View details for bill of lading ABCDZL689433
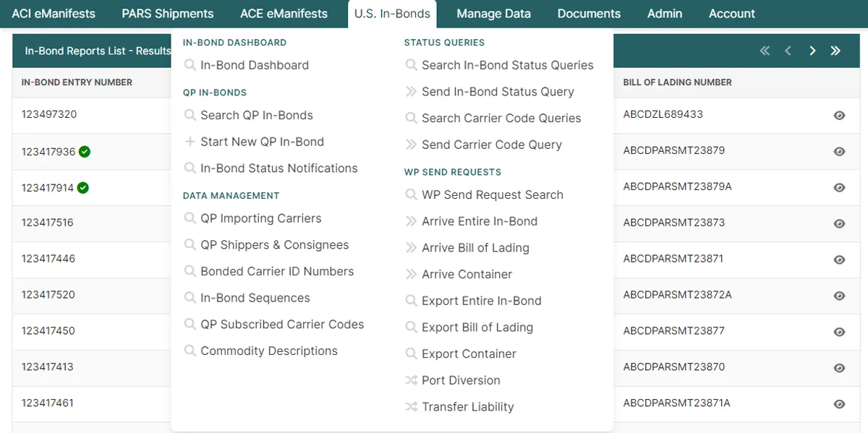 click(839, 115)
